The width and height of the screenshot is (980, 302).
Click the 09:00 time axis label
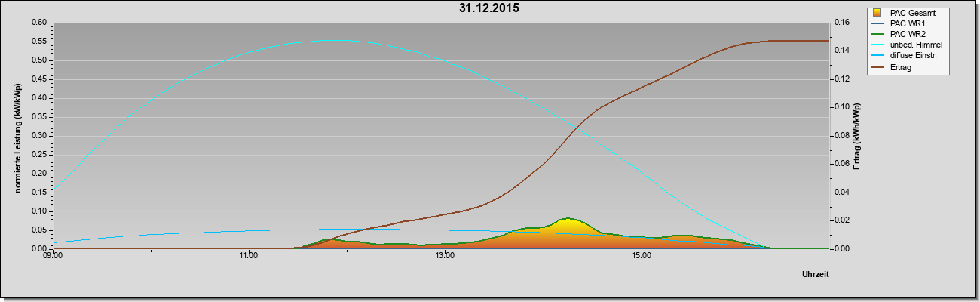point(52,257)
